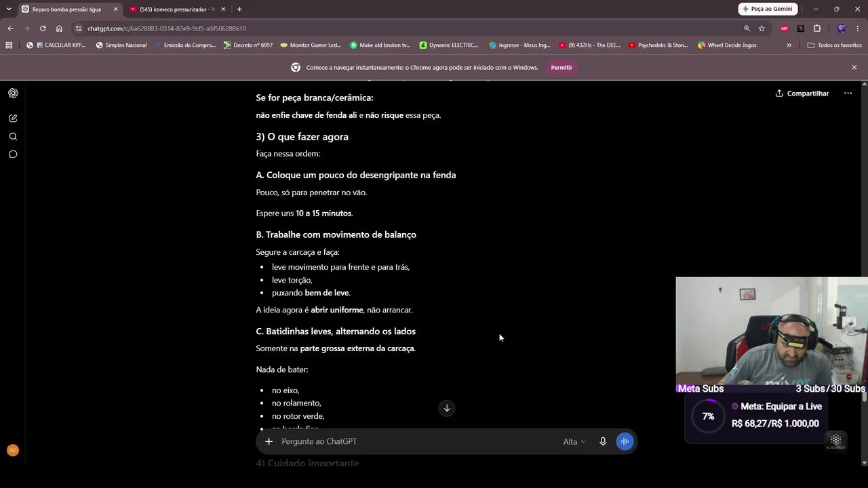Viewport: 868px width, 488px height.
Task: Click the text "Espere uns 10 a 15 minutos."
Action: coord(304,213)
